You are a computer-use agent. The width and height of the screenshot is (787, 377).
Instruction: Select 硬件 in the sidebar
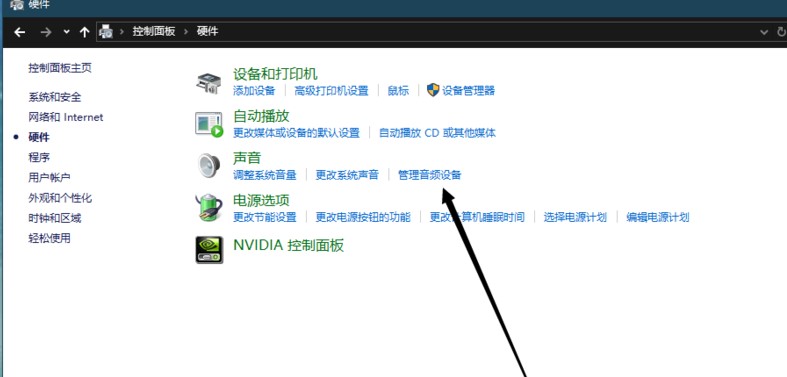click(39, 137)
